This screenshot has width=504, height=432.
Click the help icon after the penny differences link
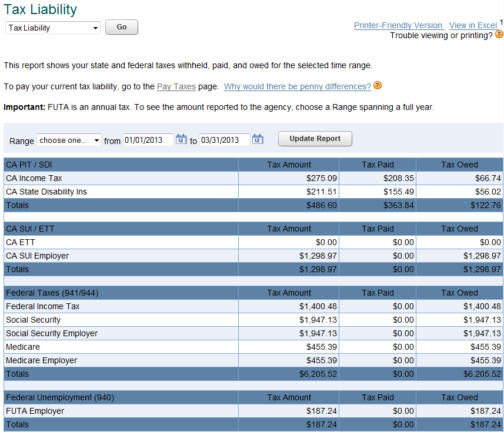[377, 86]
